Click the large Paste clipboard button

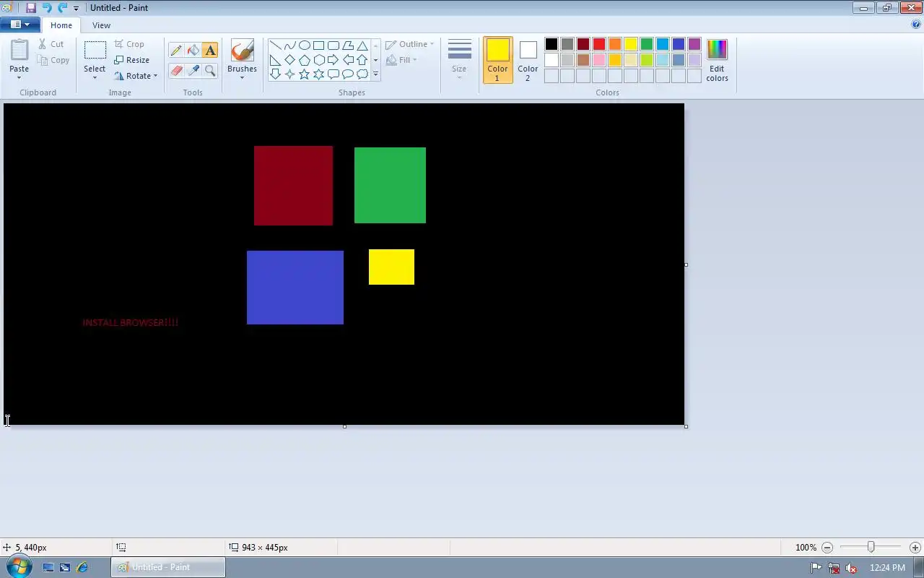(19, 51)
